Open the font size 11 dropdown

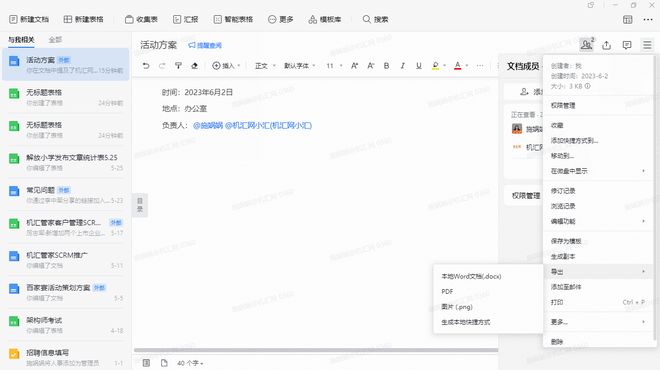tap(334, 66)
